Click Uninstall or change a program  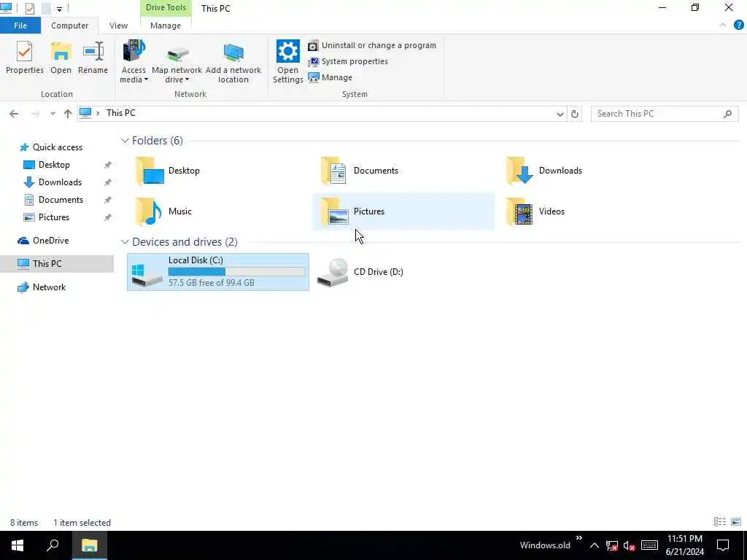(x=372, y=45)
